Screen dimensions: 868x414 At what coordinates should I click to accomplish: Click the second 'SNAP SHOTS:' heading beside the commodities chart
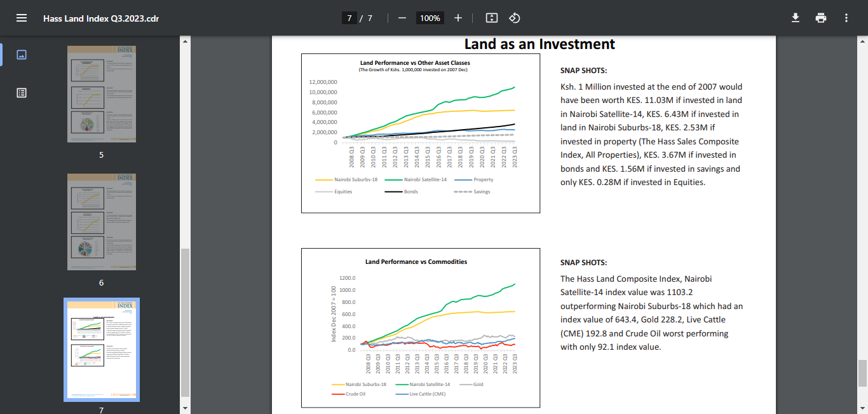click(583, 263)
